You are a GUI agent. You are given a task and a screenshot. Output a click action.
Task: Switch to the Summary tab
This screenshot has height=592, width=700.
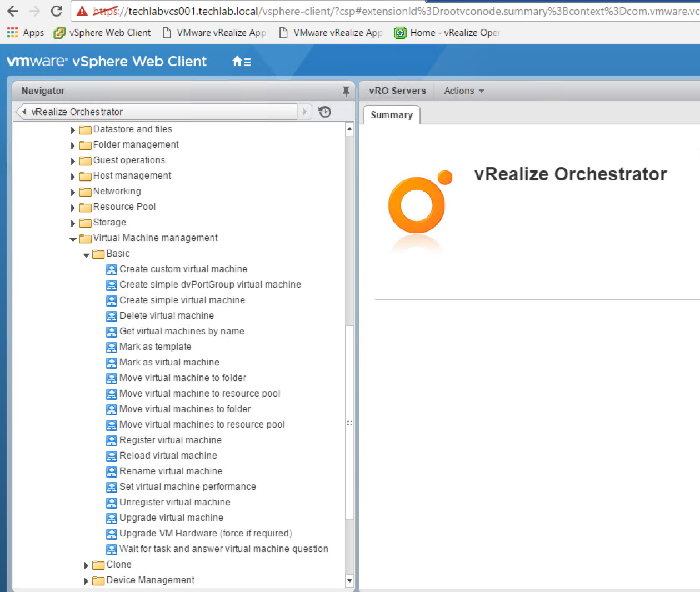[x=392, y=115]
